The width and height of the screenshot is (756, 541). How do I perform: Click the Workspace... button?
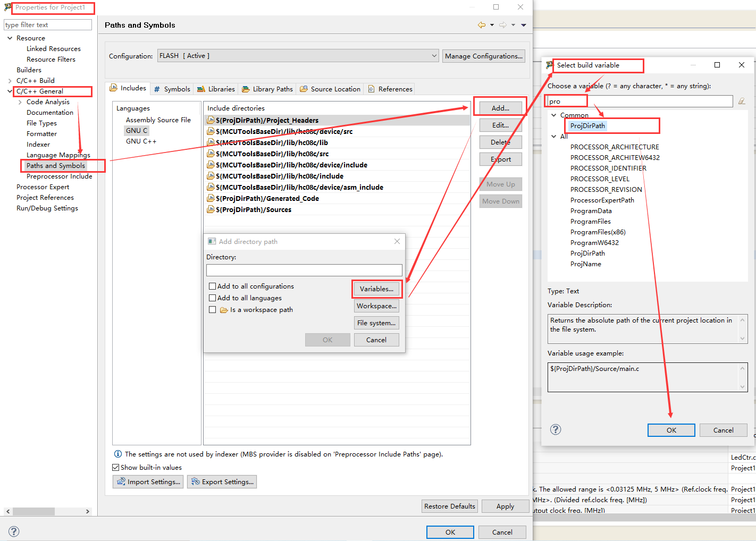coord(376,306)
